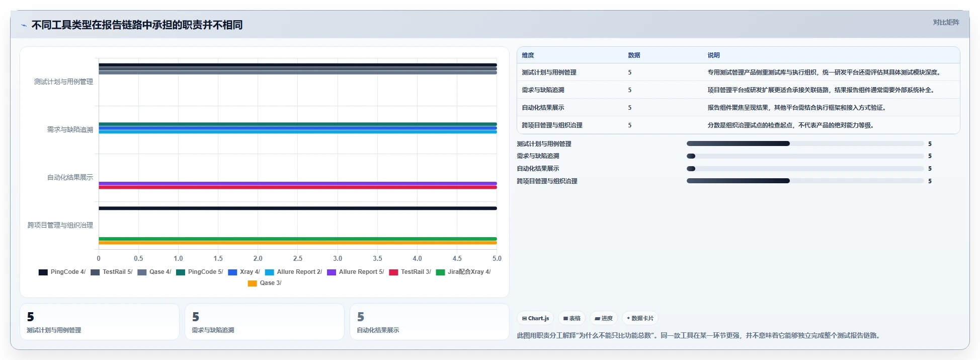Click value 5 in 测试计划与用例管理 table row

point(630,73)
